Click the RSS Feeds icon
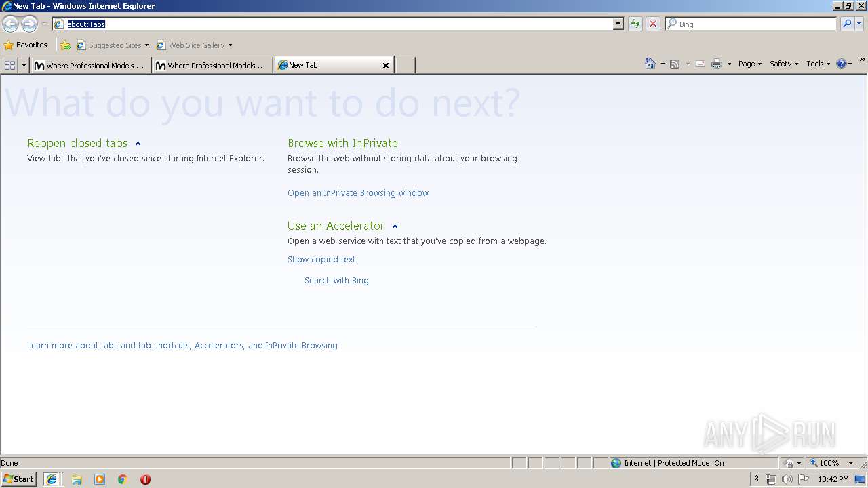Screen dimensions: 868x488 coord(675,64)
